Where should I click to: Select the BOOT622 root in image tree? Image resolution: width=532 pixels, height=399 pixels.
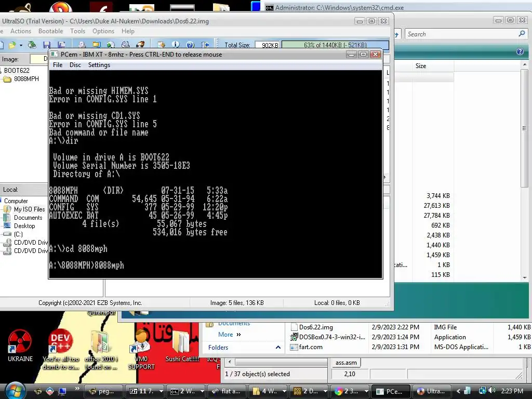[x=17, y=71]
